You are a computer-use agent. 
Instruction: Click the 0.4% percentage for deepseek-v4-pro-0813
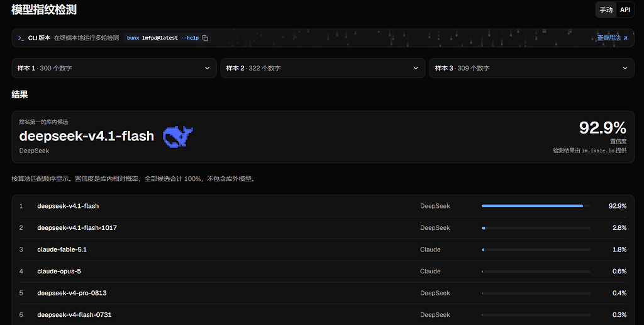[x=619, y=294]
